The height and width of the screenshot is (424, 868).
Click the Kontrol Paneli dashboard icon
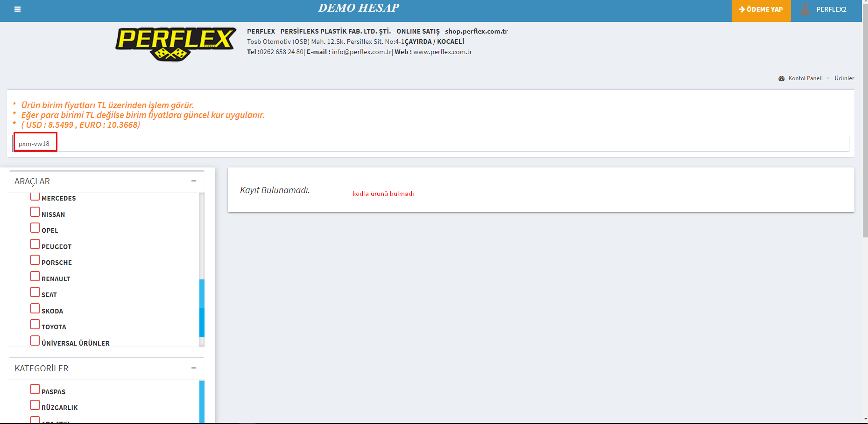[x=782, y=78]
